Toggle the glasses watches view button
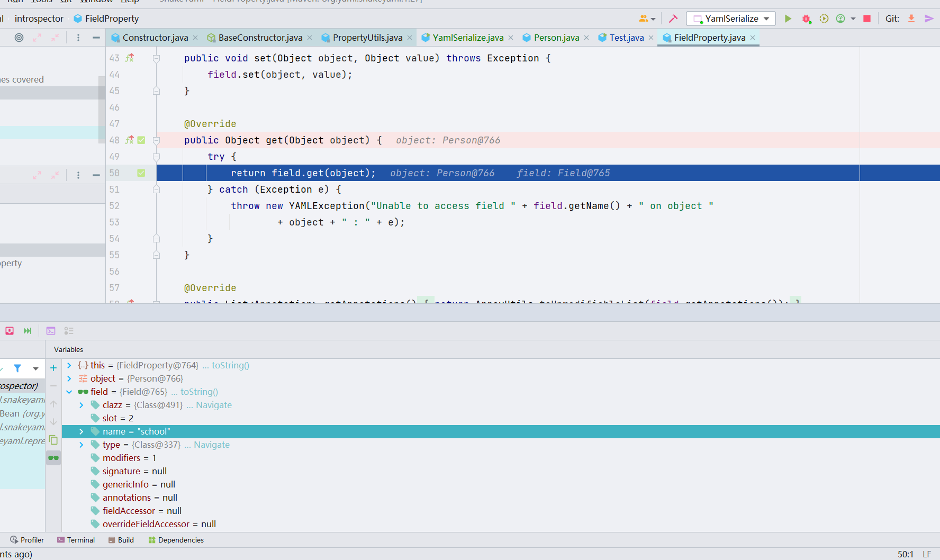Viewport: 940px width, 560px height. 53,458
